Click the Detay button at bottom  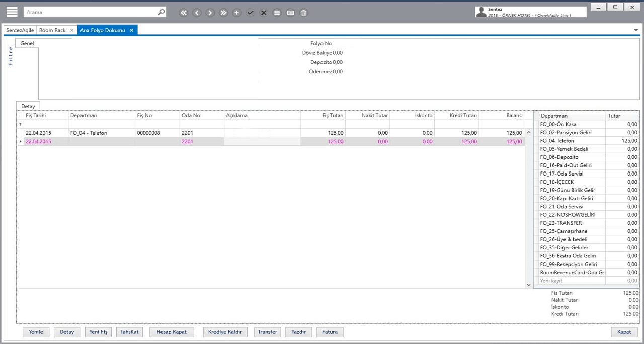pyautogui.click(x=67, y=332)
